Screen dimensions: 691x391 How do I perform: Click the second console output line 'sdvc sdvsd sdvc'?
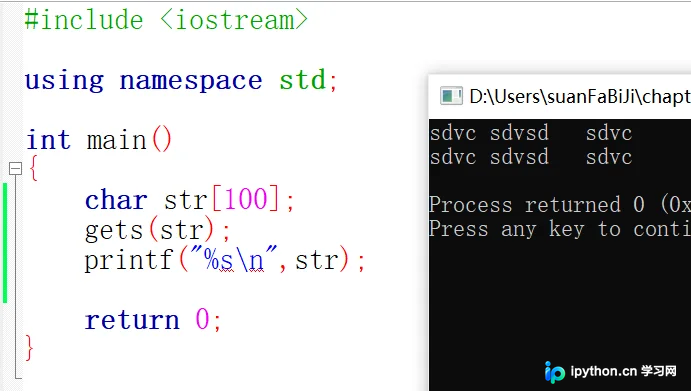coord(531,157)
